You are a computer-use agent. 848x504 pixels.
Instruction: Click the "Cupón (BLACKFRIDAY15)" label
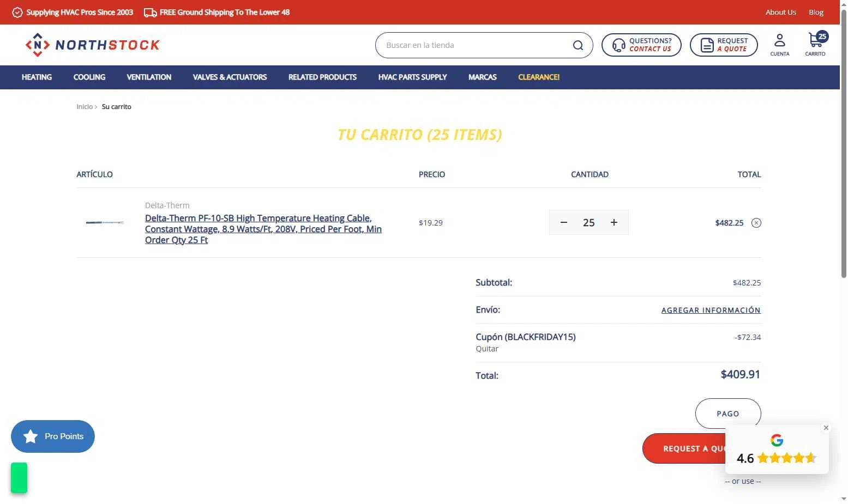tap(526, 337)
